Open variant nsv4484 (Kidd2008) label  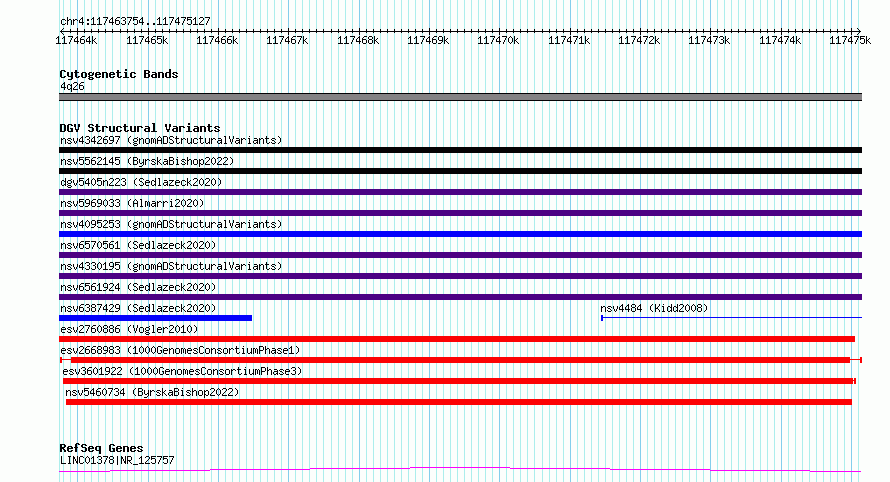654,308
